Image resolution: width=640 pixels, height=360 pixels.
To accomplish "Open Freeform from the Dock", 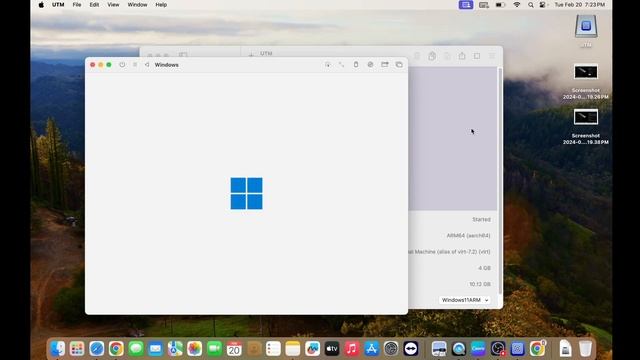I will [x=312, y=349].
